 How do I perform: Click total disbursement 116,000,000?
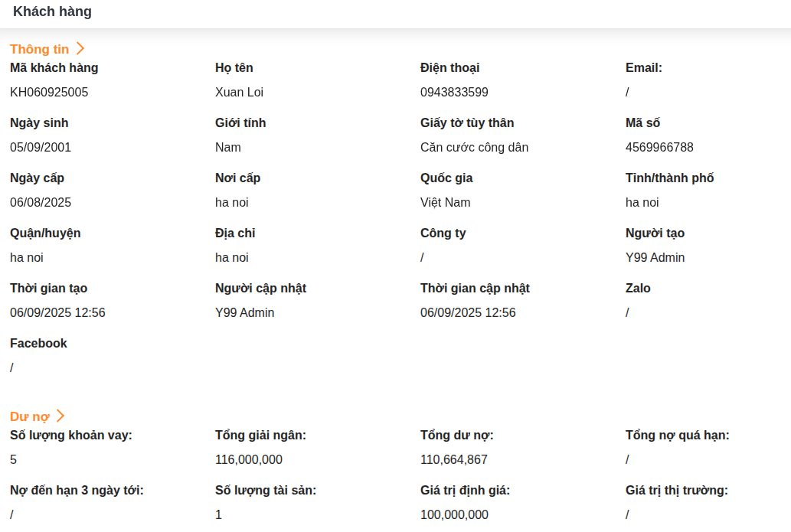point(249,460)
